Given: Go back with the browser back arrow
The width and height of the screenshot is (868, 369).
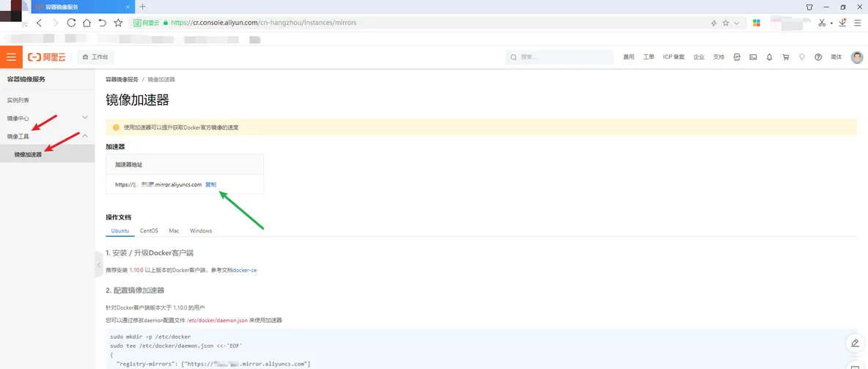Looking at the screenshot, I should pos(40,23).
